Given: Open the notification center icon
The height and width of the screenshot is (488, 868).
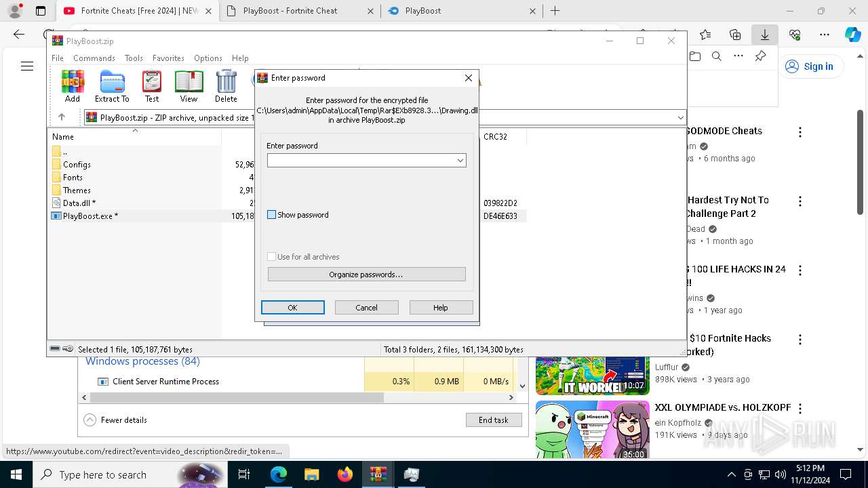Looking at the screenshot, I should [x=846, y=474].
